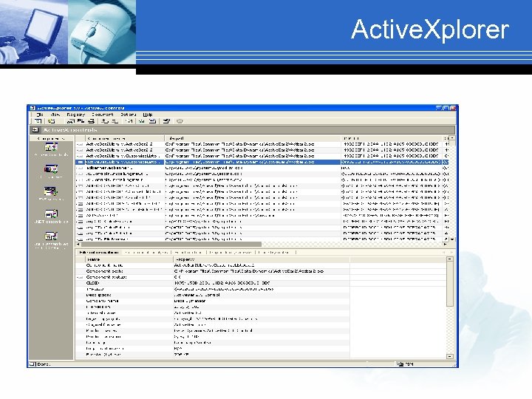Screen dimensions: 532x399
Task: Open the Document menu
Action: coord(102,115)
